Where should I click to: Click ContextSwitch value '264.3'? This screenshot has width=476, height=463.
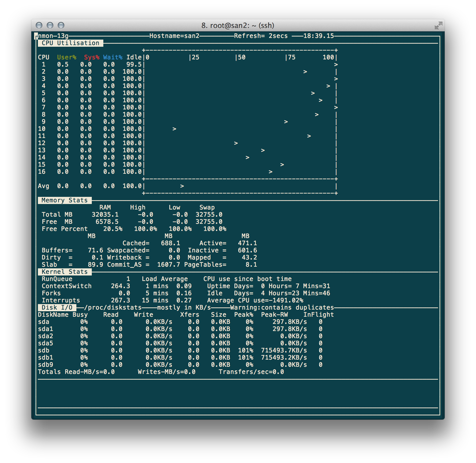pos(120,286)
